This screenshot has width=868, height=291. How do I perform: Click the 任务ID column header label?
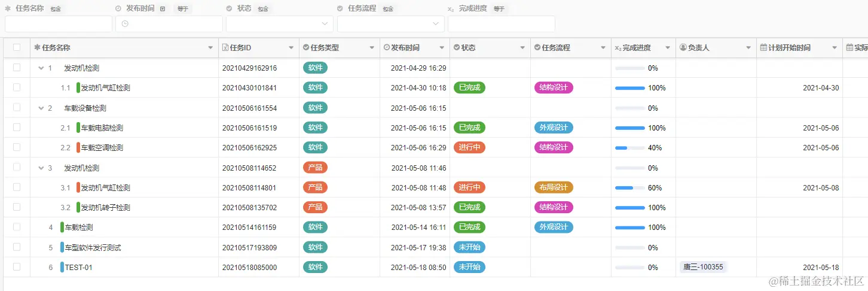click(240, 48)
